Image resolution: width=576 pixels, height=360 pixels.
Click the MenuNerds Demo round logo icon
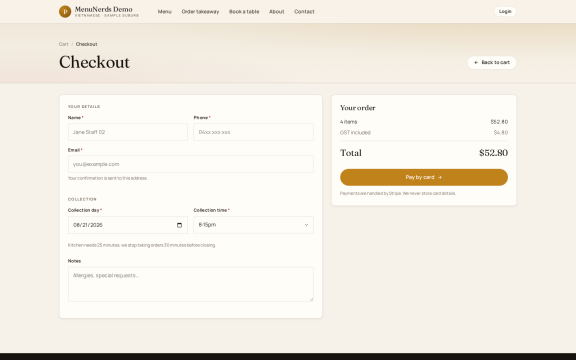pyautogui.click(x=65, y=11)
